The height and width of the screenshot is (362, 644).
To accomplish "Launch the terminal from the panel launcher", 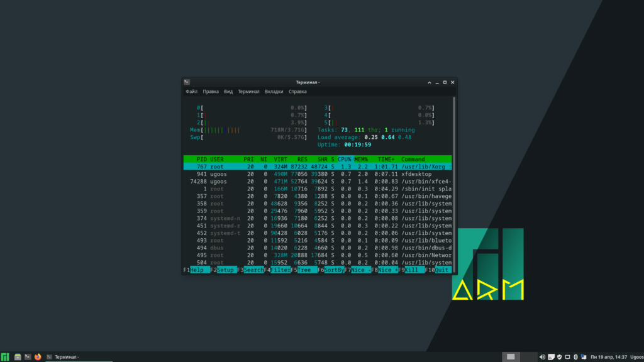I will click(x=28, y=357).
